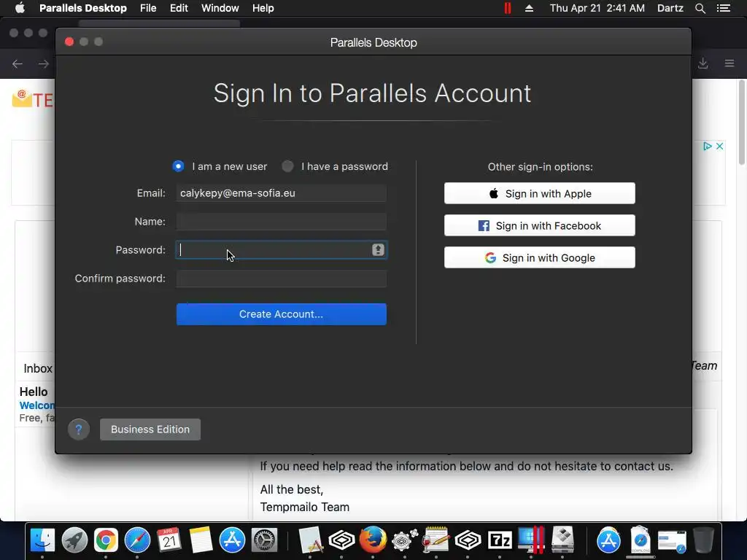The height and width of the screenshot is (560, 747).
Task: Click the AdChoices triangle icon
Action: 708,146
